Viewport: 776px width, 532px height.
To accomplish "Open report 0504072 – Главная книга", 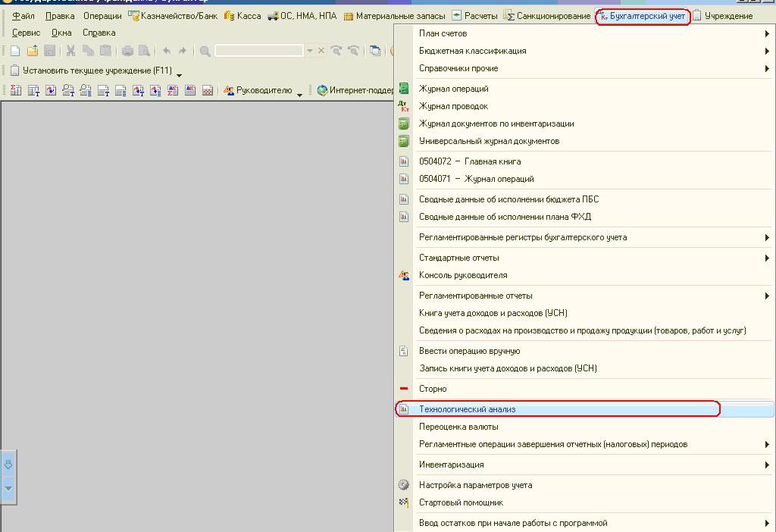I will click(x=585, y=161).
